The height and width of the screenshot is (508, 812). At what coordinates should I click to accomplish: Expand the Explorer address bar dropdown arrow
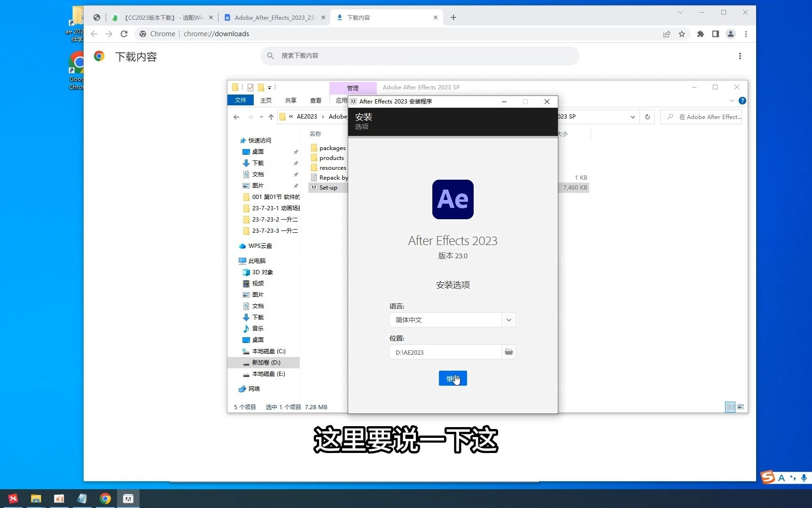coord(632,117)
